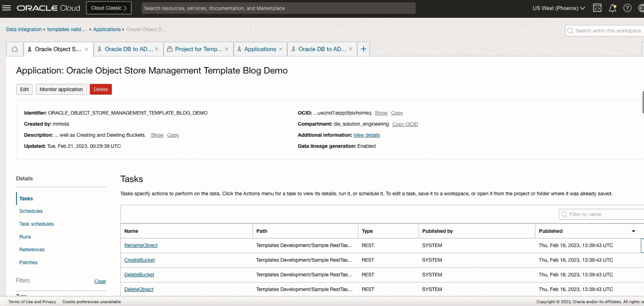Add a new tab with plus icon

click(x=364, y=49)
